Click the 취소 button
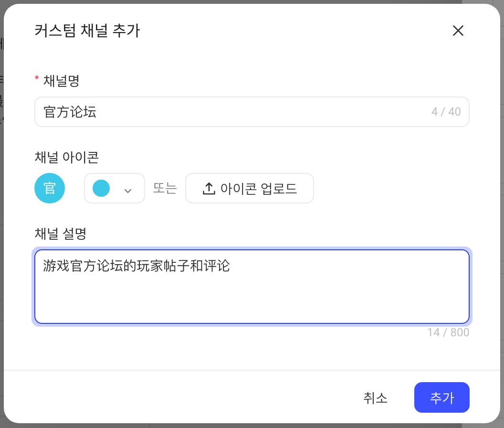This screenshot has height=428, width=504. pyautogui.click(x=376, y=398)
